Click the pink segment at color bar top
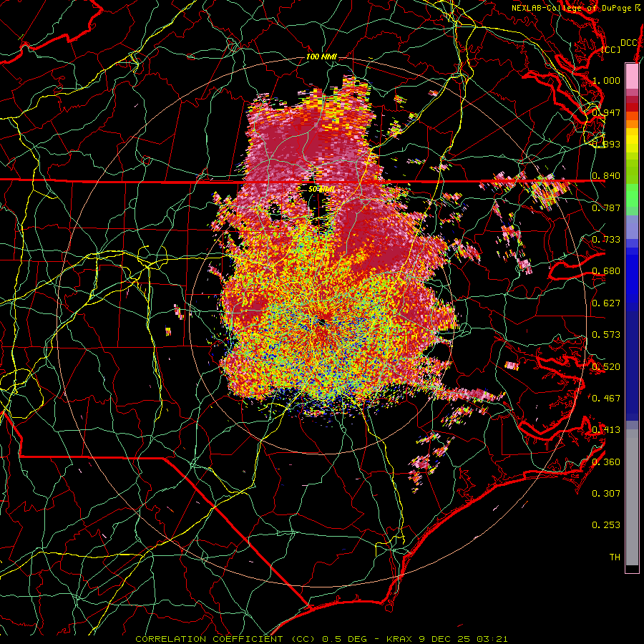Screen dimensions: 644x644 [632, 77]
